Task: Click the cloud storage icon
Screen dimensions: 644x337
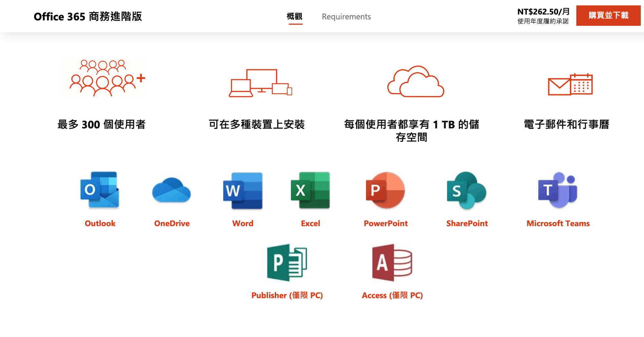Action: [416, 81]
